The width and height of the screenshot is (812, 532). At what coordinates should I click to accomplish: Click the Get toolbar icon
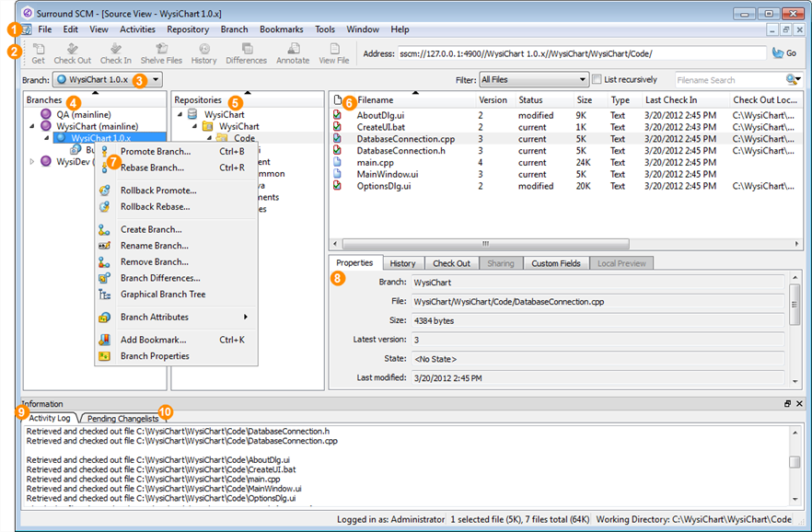point(38,49)
